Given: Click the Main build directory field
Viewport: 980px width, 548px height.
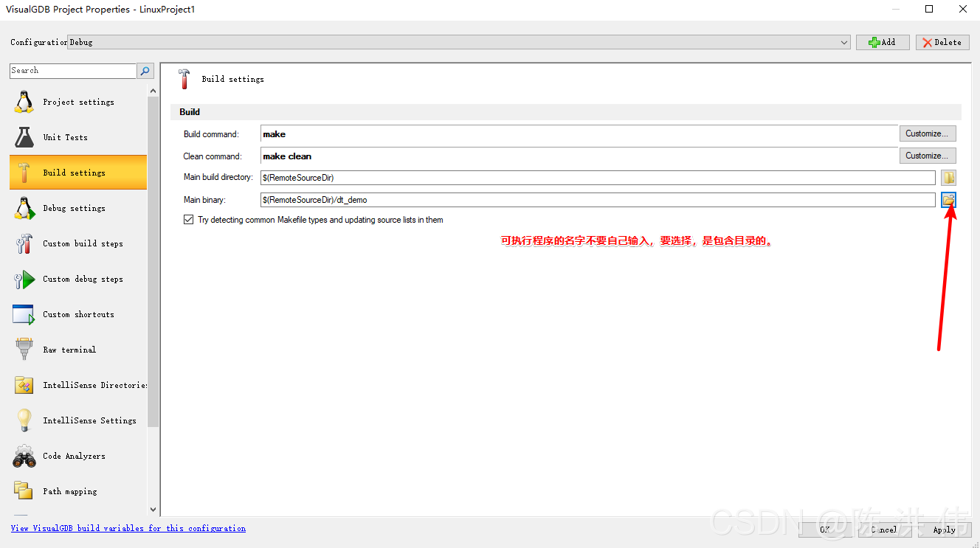Looking at the screenshot, I should 598,178.
